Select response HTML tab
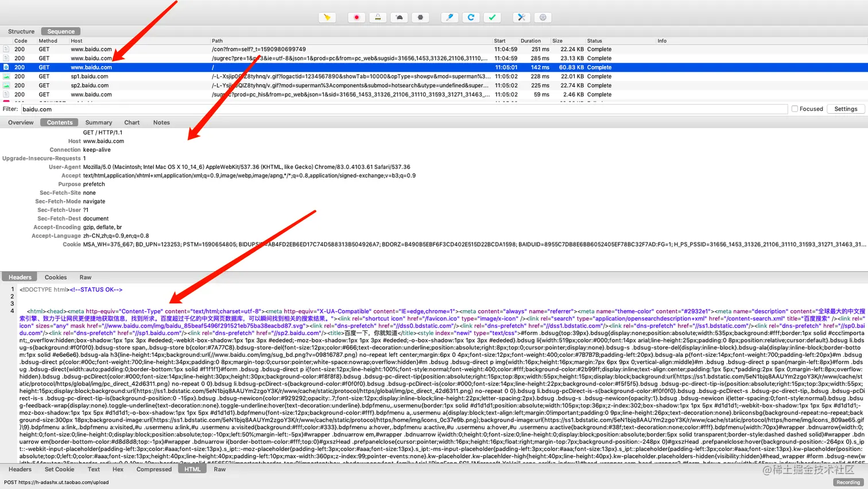The height and width of the screenshot is (489, 868). tap(192, 469)
